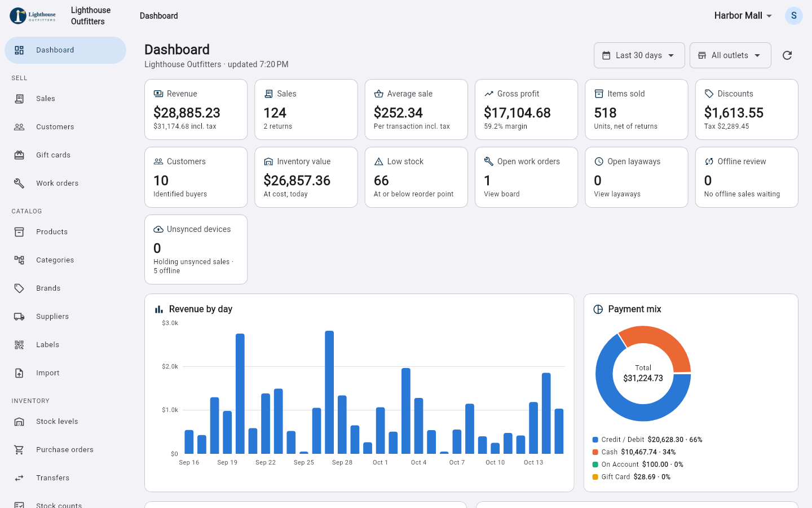812x508 pixels.
Task: Open the All outlets filter dropdown
Action: click(x=730, y=55)
